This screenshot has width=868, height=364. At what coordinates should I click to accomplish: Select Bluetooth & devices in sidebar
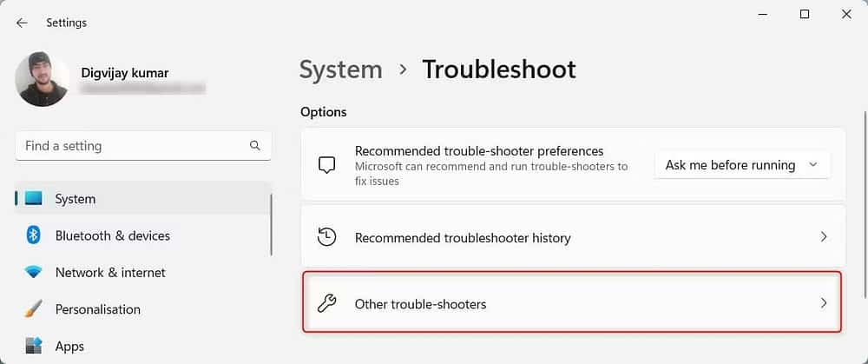click(x=113, y=235)
